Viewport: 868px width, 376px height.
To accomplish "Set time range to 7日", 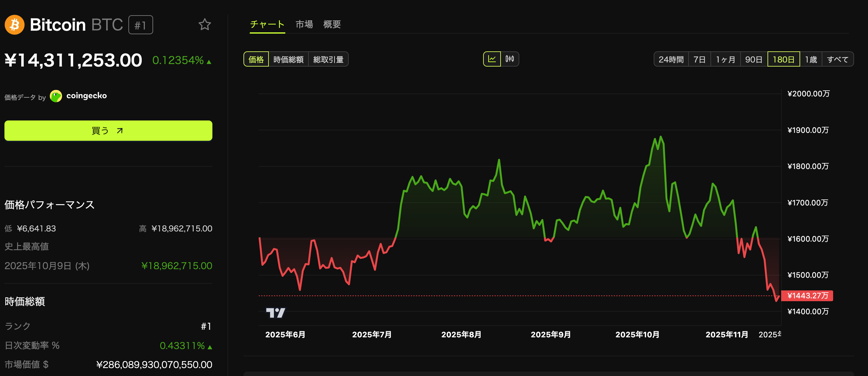I will point(699,59).
